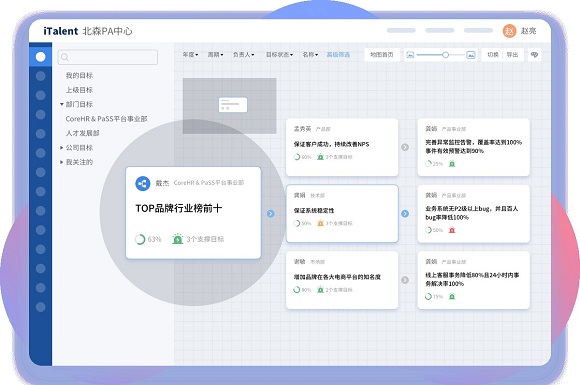The height and width of the screenshot is (385, 580).
Task: Click owner name 谢晓 on the 增加品牌 card
Action: click(299, 261)
